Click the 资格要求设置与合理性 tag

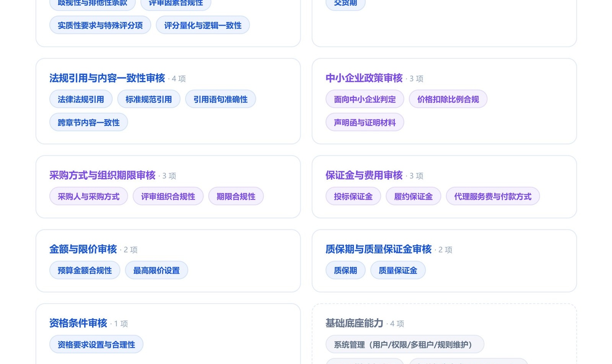pos(96,344)
